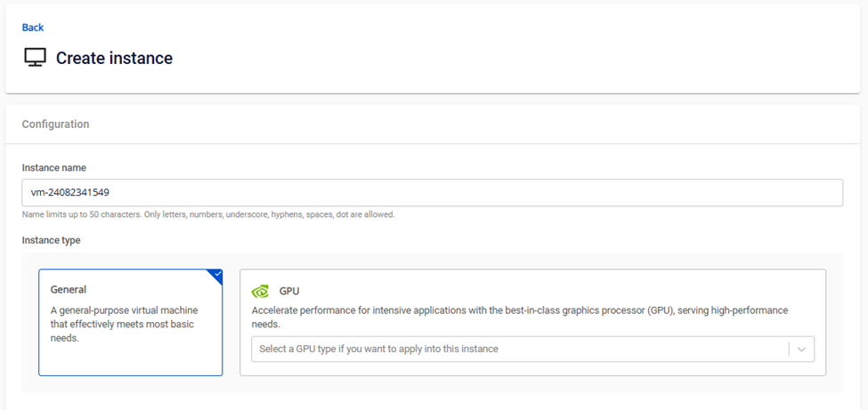The width and height of the screenshot is (868, 410).
Task: Click the NVIDIA logo in GPU card
Action: (x=261, y=291)
